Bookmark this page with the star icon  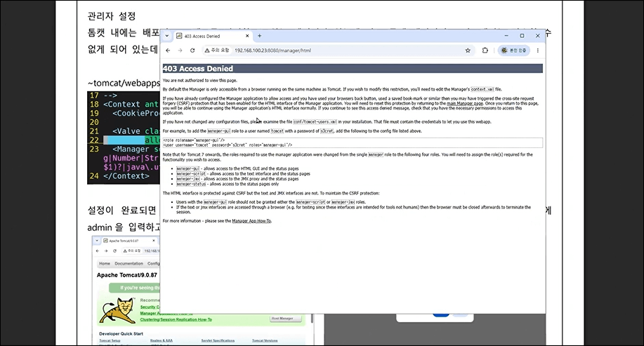pyautogui.click(x=468, y=51)
